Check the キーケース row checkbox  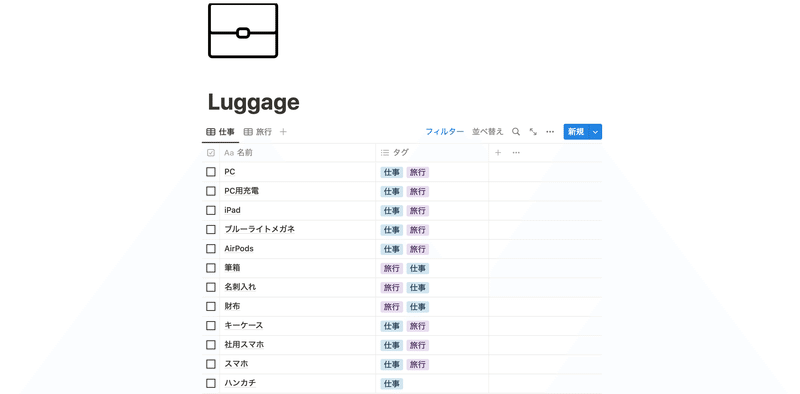(211, 326)
